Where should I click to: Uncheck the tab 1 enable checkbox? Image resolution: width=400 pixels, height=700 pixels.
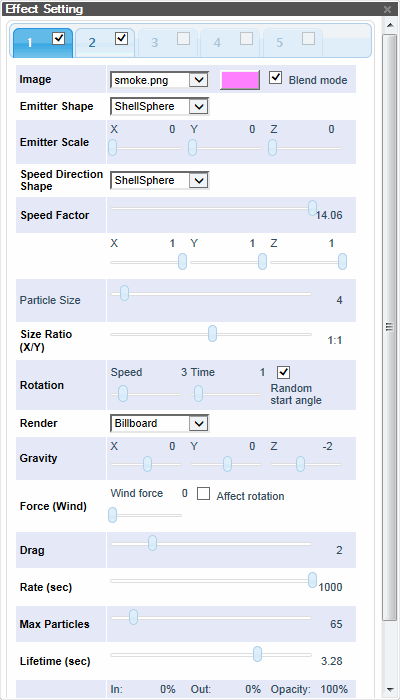[x=58, y=39]
